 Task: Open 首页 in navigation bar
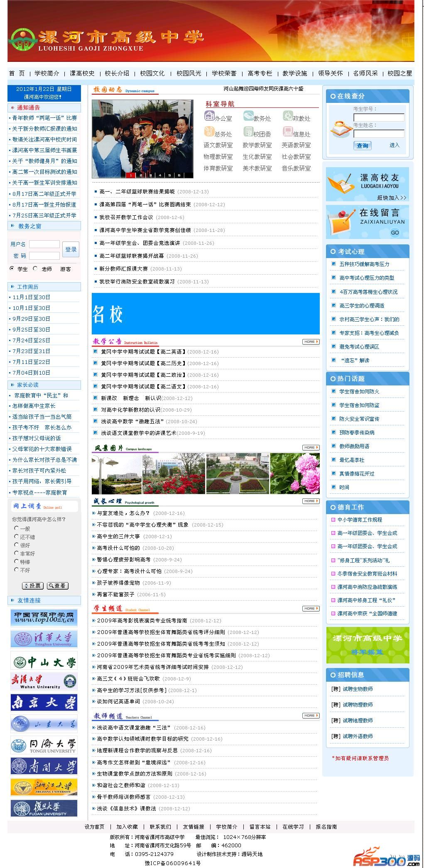click(x=17, y=73)
